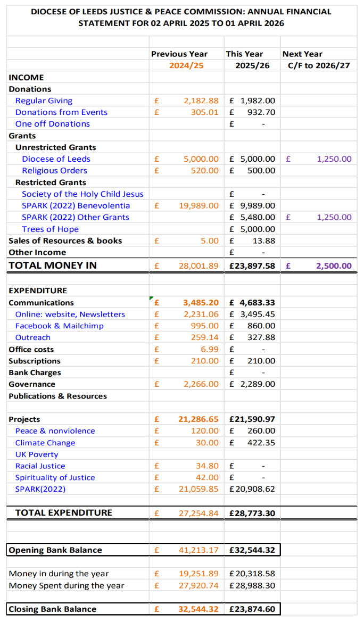Screen dimensions: 364x621
Task: Select the 3,485.20 Communications value
Action: [x=201, y=303]
